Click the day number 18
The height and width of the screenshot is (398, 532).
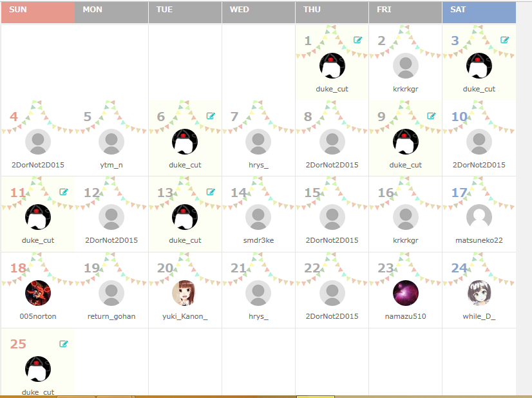pyautogui.click(x=18, y=268)
